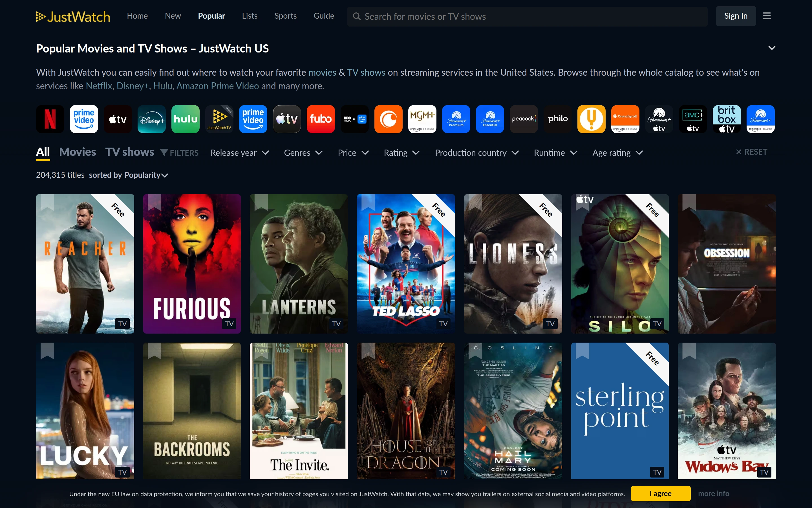
Task: Open the Lioness poster
Action: pyautogui.click(x=513, y=264)
